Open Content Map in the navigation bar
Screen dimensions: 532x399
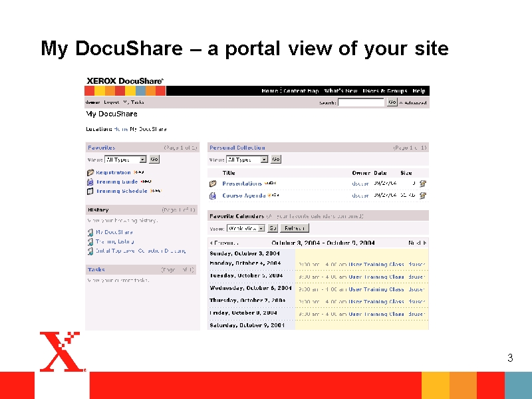[x=301, y=91]
